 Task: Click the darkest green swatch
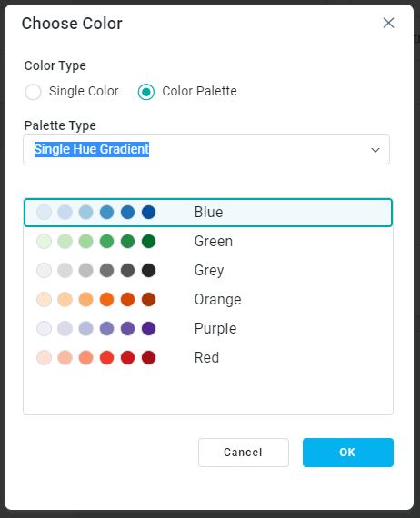click(x=149, y=242)
